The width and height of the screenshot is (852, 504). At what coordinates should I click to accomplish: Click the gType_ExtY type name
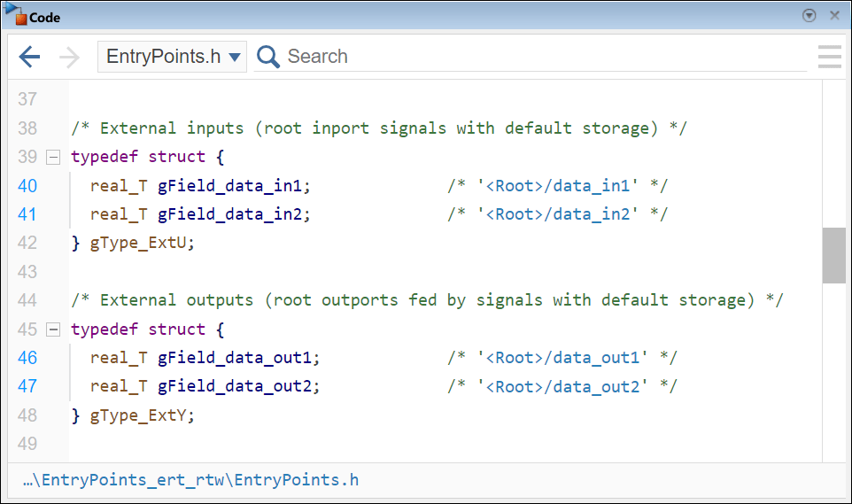[138, 415]
